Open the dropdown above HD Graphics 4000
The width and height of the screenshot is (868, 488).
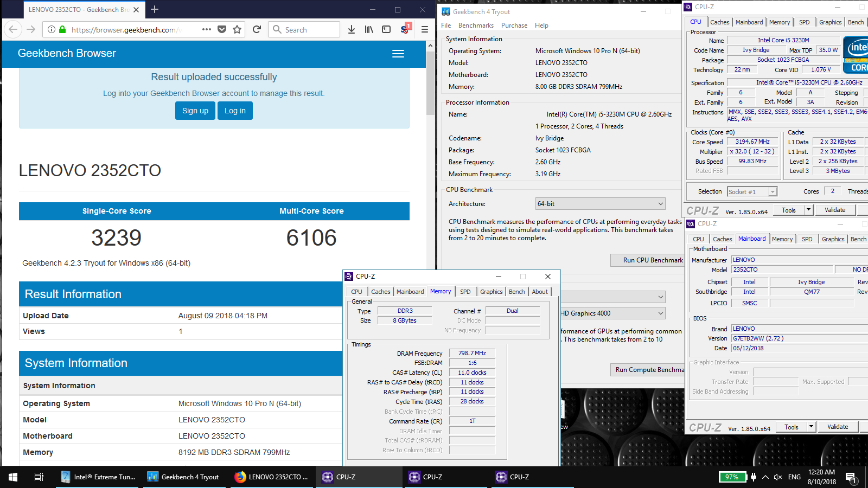612,297
